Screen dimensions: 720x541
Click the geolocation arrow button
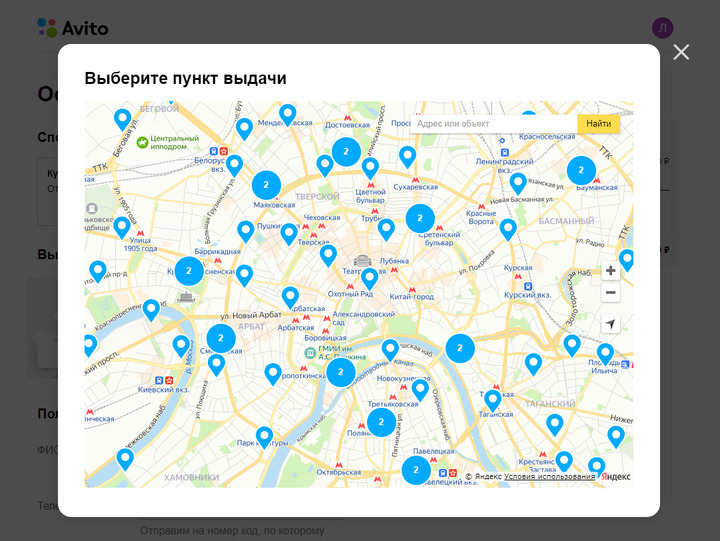click(x=610, y=324)
